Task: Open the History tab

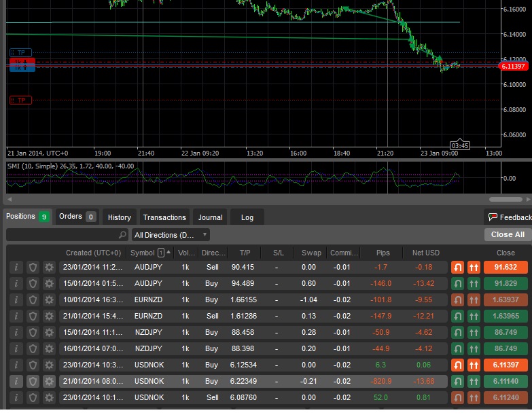Action: (x=120, y=217)
